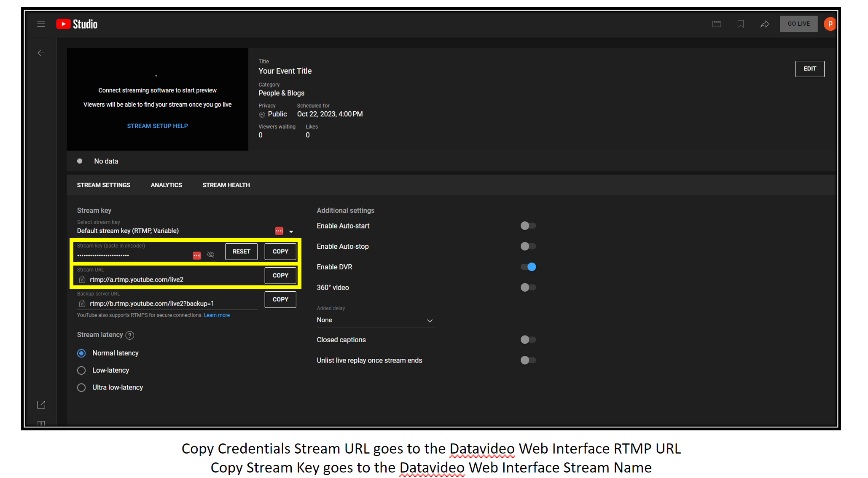The width and height of the screenshot is (868, 478).
Task: Click the red icon in stream key field
Action: [x=197, y=255]
